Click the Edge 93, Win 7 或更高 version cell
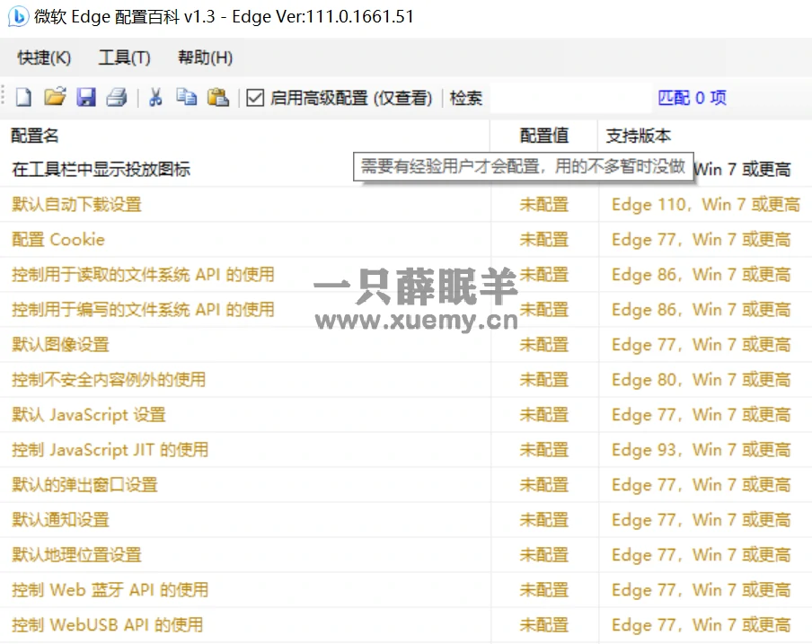Viewport: 812px width, 644px height. (702, 450)
